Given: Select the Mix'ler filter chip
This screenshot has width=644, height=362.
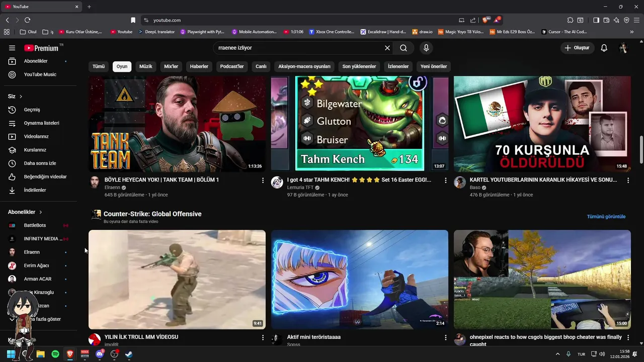Looking at the screenshot, I should 171,66.
